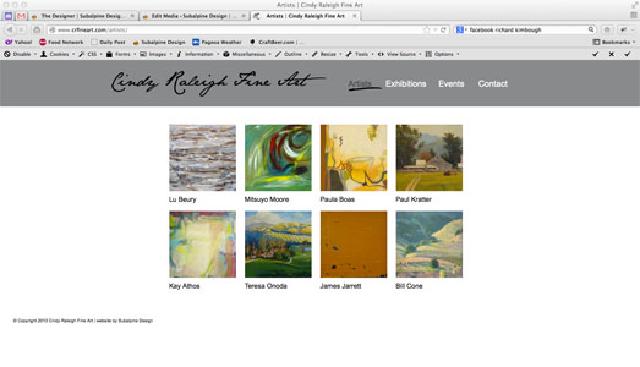Click the Gmail pinned tab icon

click(21, 16)
